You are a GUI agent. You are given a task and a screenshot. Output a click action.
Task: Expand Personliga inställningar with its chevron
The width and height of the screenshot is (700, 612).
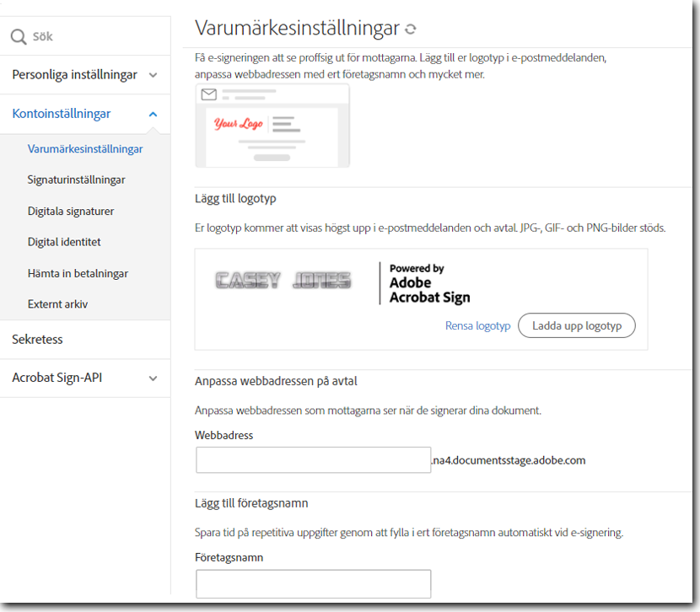153,75
